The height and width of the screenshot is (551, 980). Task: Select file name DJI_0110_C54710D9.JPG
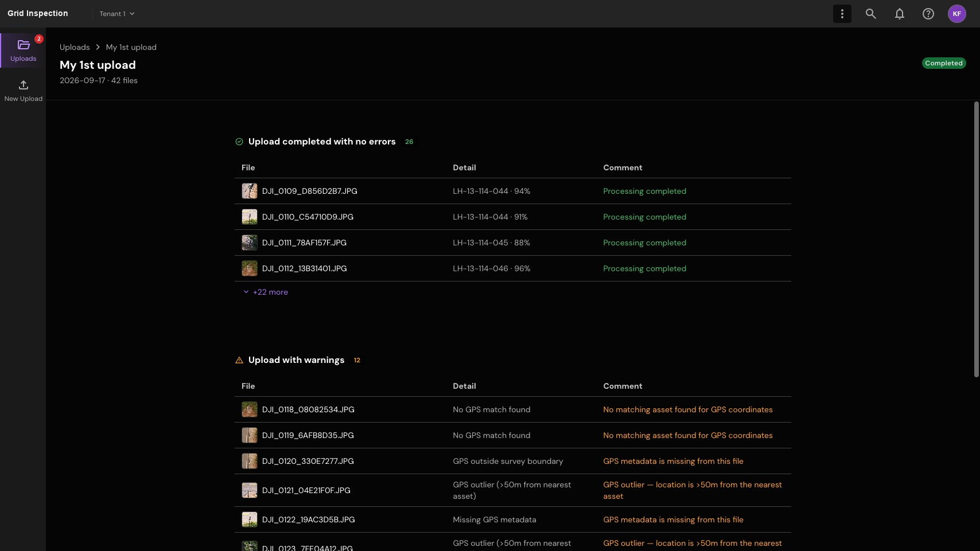click(308, 217)
